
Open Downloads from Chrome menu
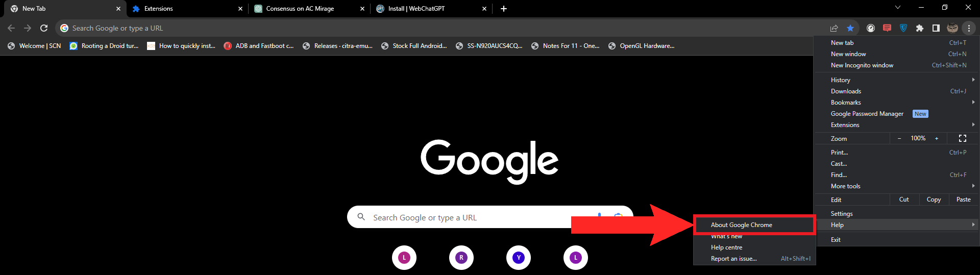pos(896,91)
